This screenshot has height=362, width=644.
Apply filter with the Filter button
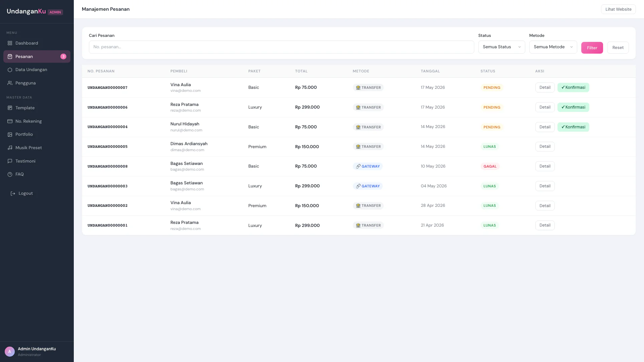tap(592, 48)
